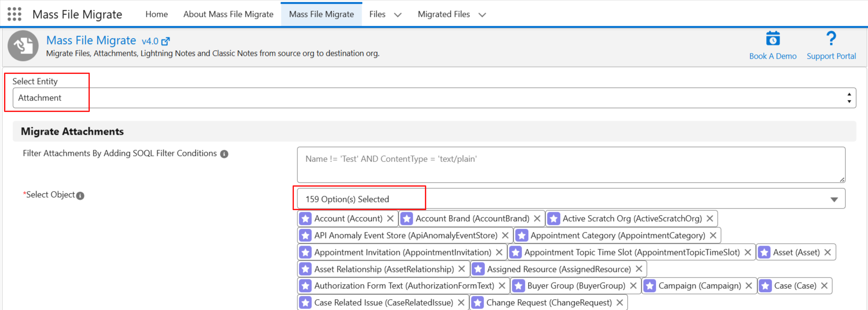The height and width of the screenshot is (310, 868).
Task: Click the star icon on Account Brand pill
Action: point(407,218)
